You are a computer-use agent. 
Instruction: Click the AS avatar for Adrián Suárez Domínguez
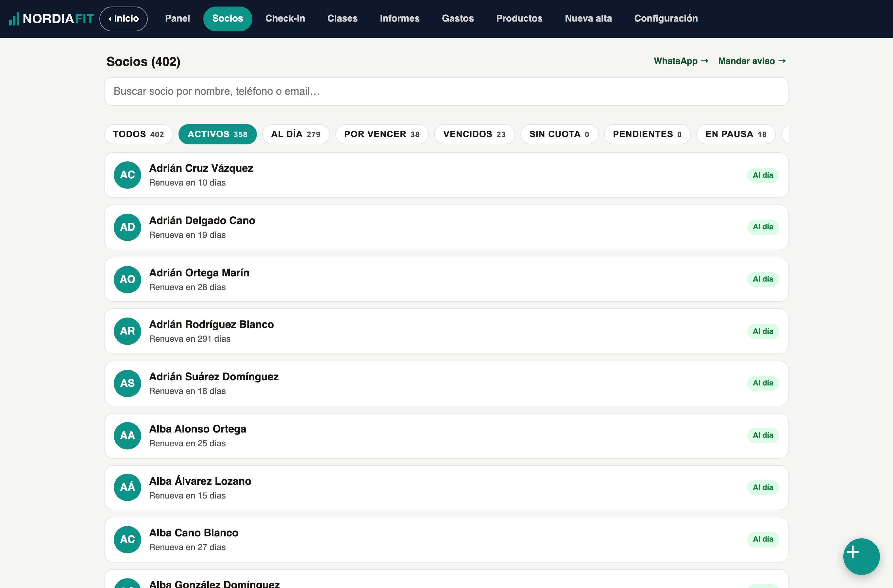click(127, 383)
